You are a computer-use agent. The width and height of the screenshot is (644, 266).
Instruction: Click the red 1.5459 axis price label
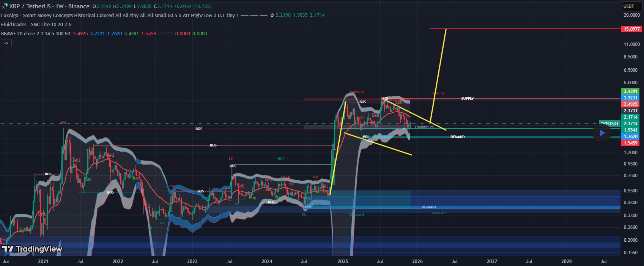tap(630, 143)
